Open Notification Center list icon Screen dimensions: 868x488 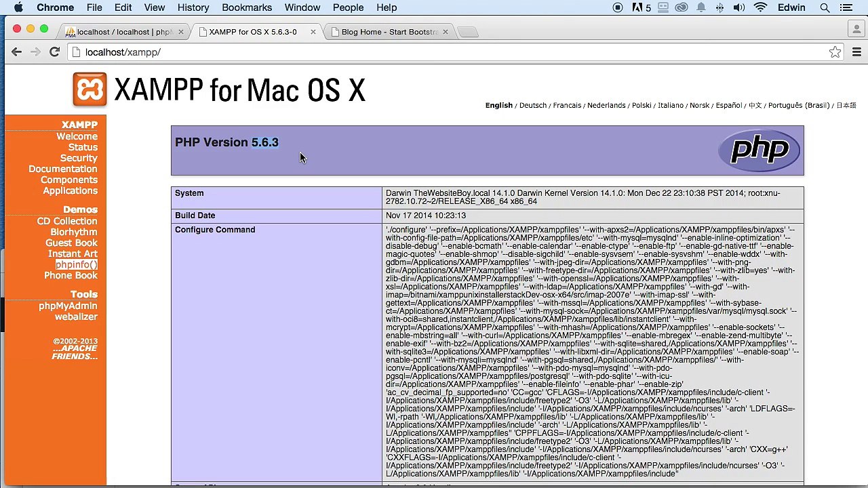846,7
